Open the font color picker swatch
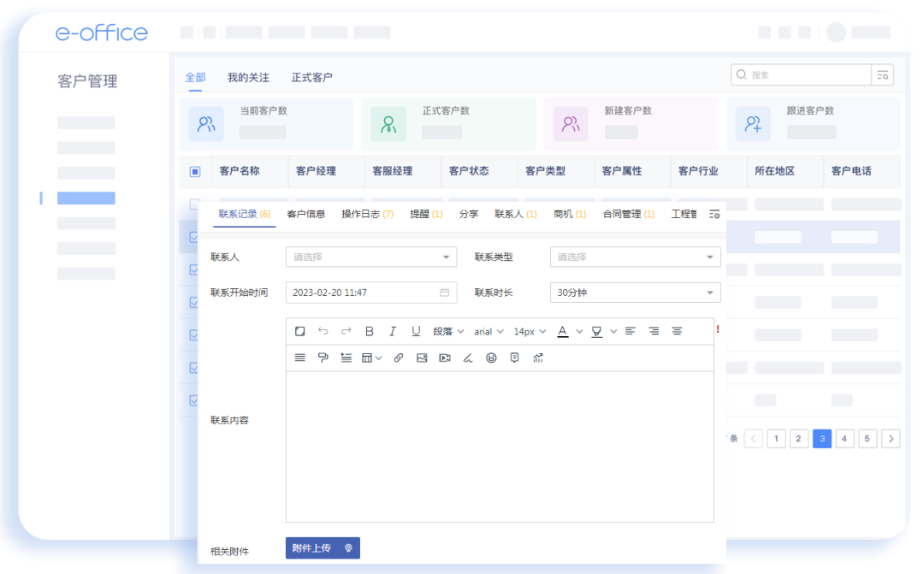The width and height of the screenshot is (924, 574). click(565, 331)
